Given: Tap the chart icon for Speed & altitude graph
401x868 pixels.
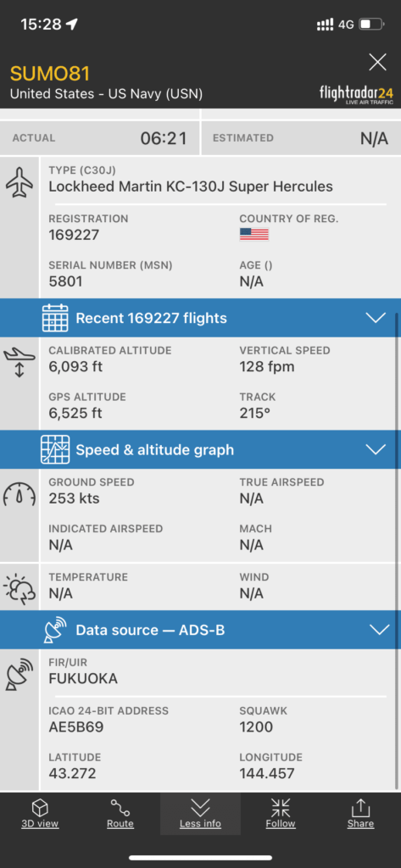Looking at the screenshot, I should 55,449.
